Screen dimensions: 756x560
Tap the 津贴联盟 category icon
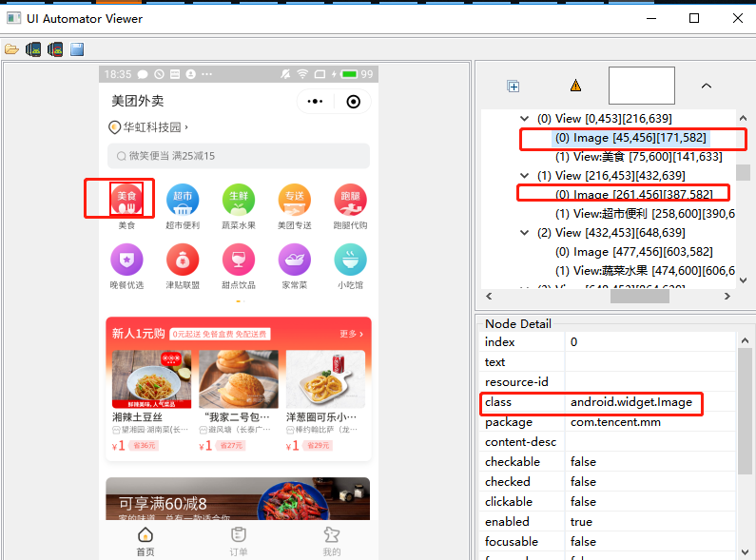click(x=183, y=260)
